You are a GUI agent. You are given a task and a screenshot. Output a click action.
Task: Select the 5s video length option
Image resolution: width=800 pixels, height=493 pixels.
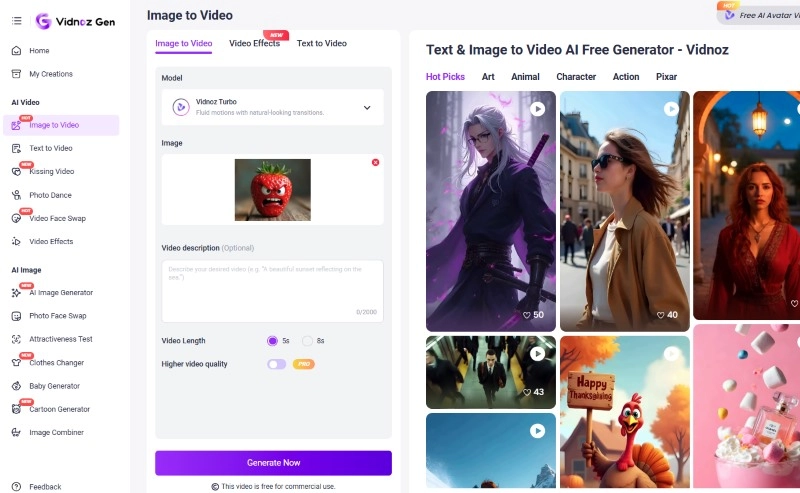click(272, 341)
